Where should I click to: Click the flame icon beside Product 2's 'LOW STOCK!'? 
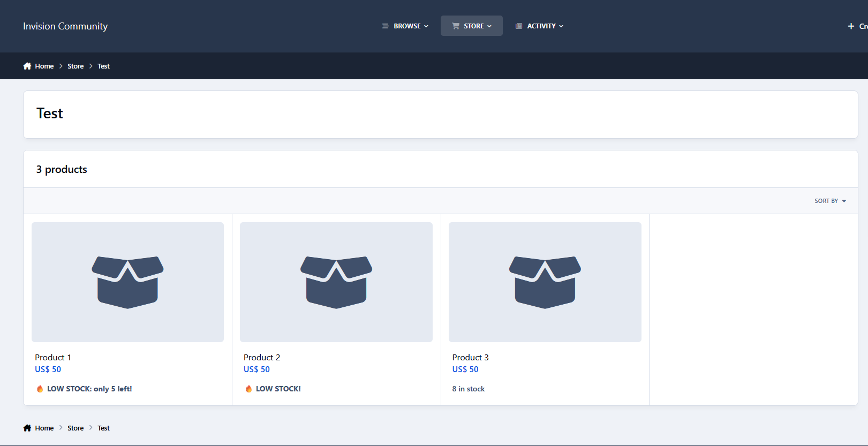click(248, 389)
